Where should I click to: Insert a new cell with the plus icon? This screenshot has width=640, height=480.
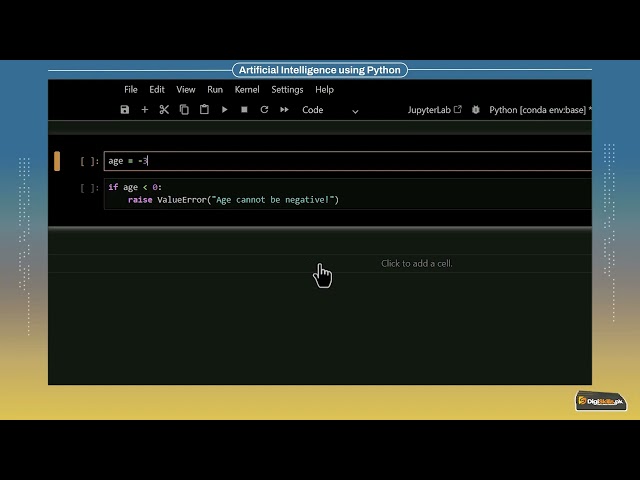(x=144, y=109)
